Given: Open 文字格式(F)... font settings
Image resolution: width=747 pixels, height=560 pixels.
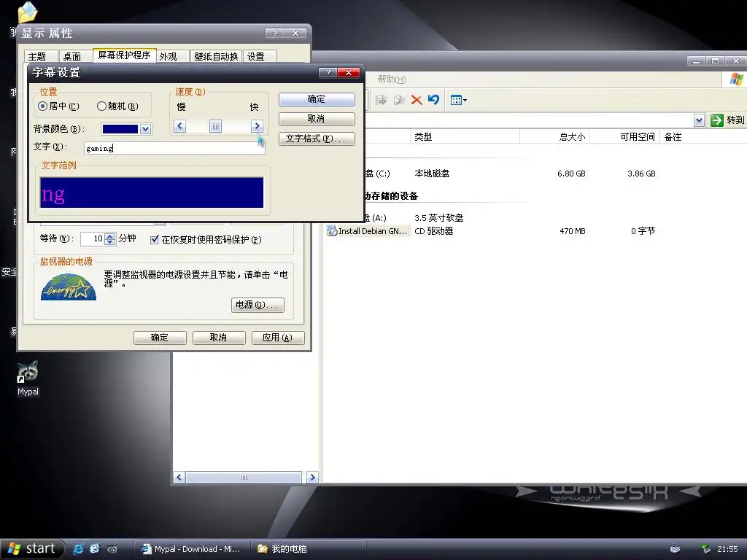Looking at the screenshot, I should tap(317, 139).
